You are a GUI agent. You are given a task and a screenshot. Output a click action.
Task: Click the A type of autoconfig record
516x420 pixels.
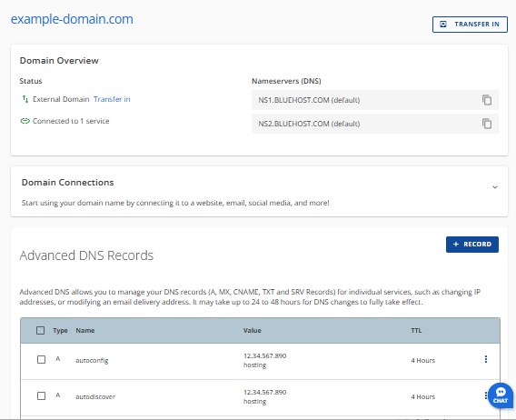tap(58, 359)
